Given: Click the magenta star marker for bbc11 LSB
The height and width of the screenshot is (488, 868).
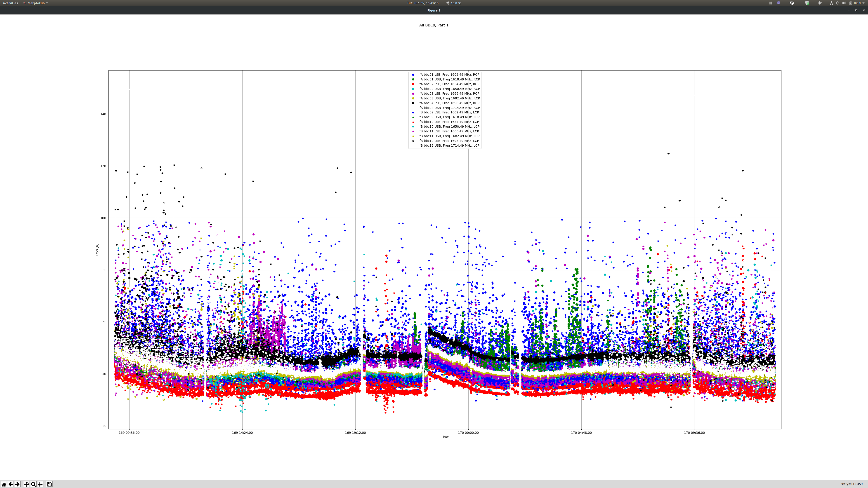Looking at the screenshot, I should pyautogui.click(x=413, y=131).
